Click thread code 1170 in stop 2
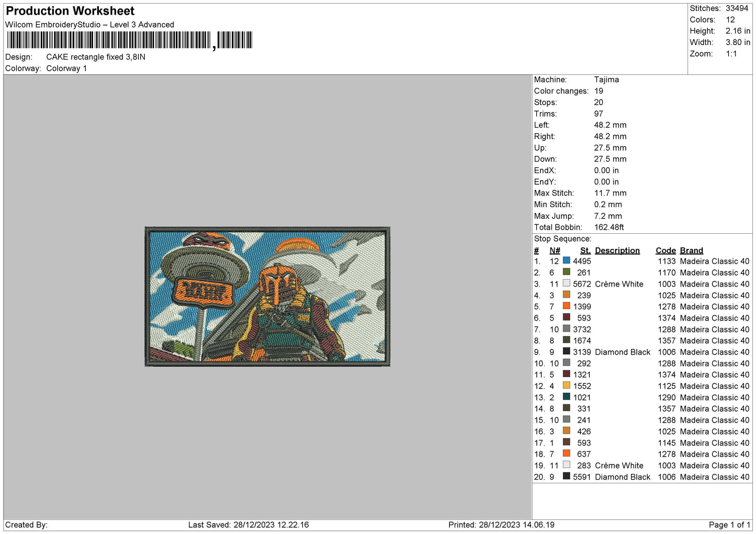Image resolution: width=756 pixels, height=534 pixels. [667, 272]
